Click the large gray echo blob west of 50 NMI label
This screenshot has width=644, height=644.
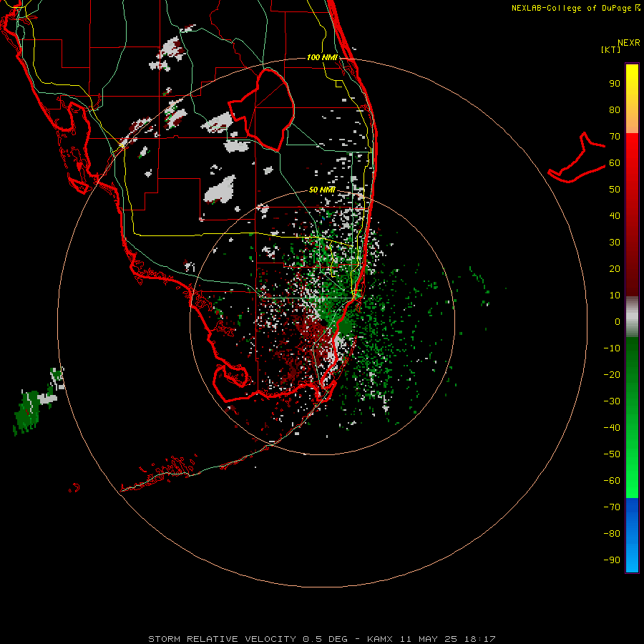click(220, 190)
